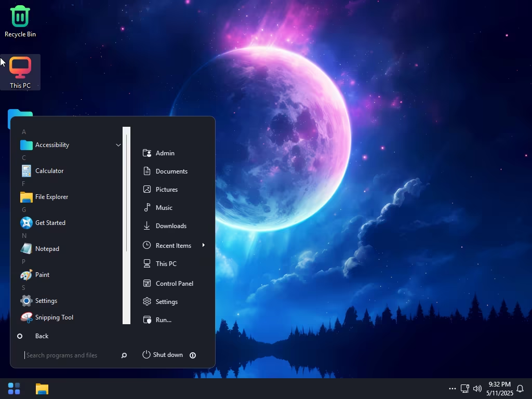Open the Recycle Bin desktop icon
The image size is (532, 399).
(x=20, y=21)
